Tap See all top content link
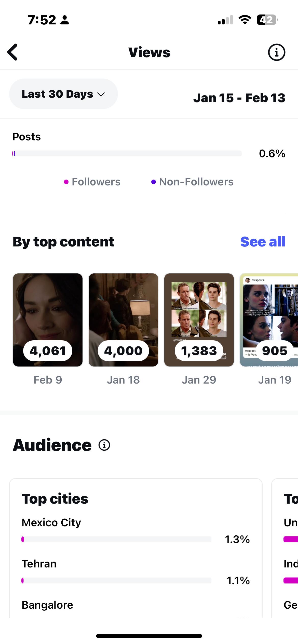The width and height of the screenshot is (298, 644). point(263,242)
